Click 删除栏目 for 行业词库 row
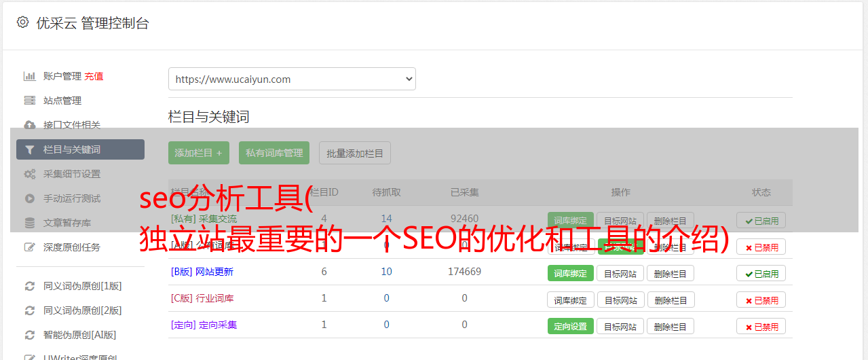This screenshot has width=868, height=360. (x=671, y=300)
